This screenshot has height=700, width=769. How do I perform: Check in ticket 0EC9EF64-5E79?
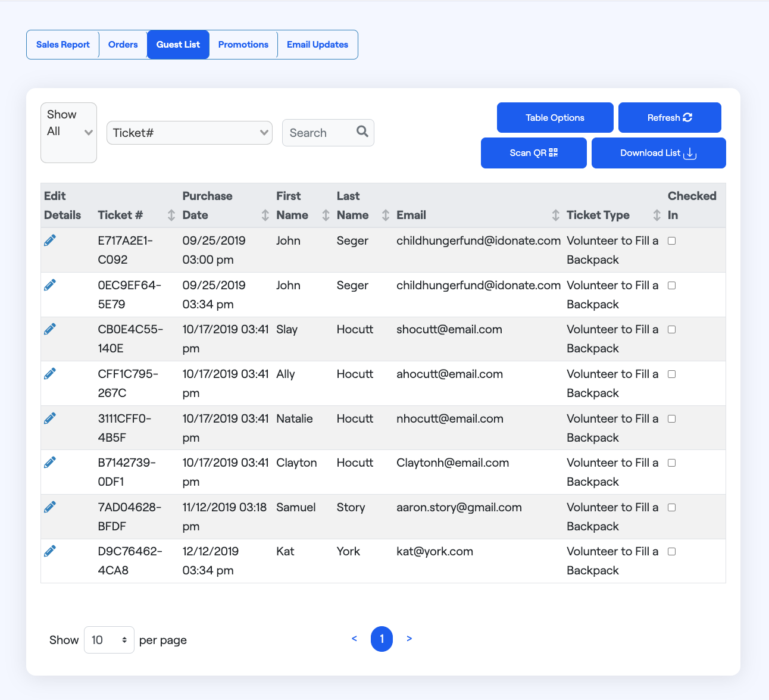(x=671, y=286)
